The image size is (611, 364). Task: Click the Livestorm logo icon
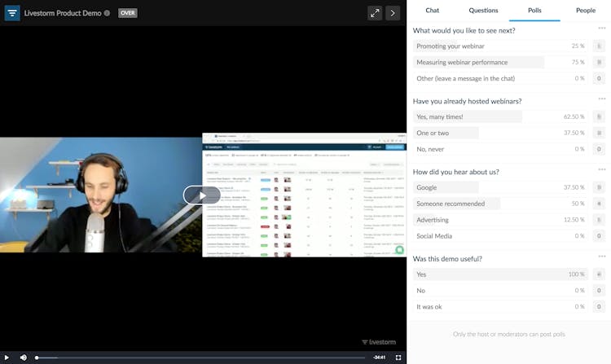[x=12, y=13]
